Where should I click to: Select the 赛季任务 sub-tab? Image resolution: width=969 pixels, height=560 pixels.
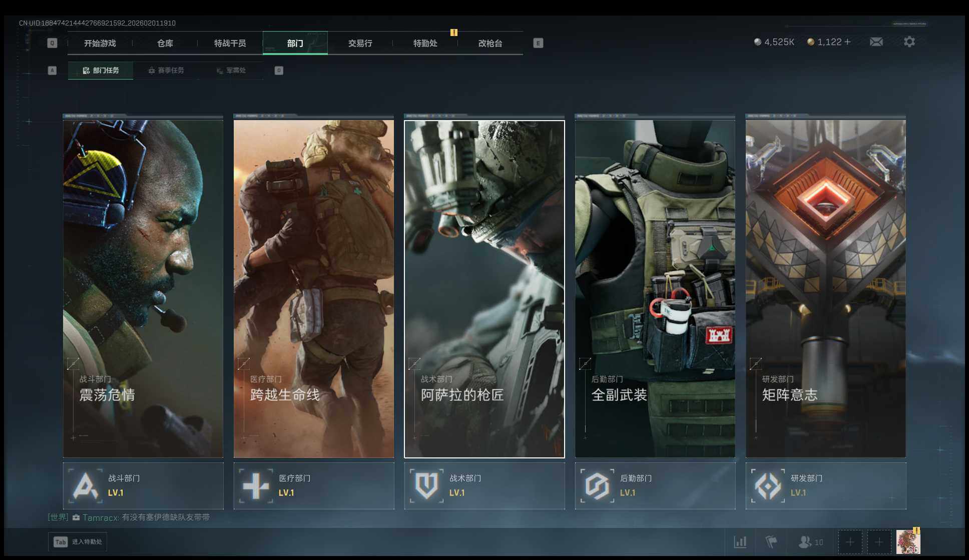(x=166, y=71)
